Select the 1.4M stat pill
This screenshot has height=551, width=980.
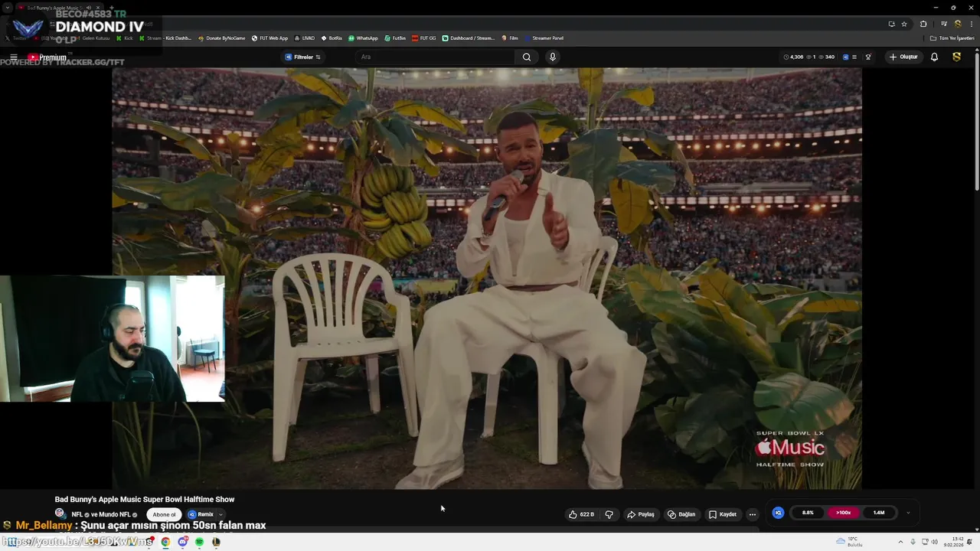click(879, 513)
